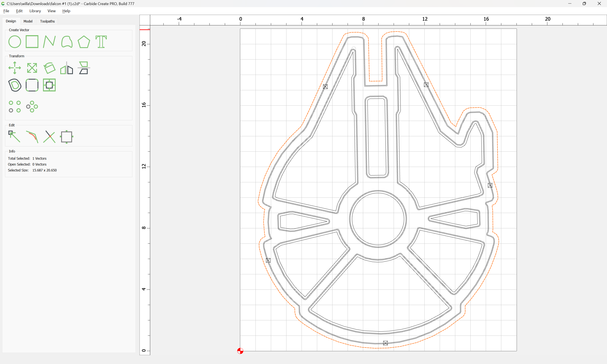607x364 pixels.
Task: Select the Regular Polygon tool
Action: pos(84,42)
